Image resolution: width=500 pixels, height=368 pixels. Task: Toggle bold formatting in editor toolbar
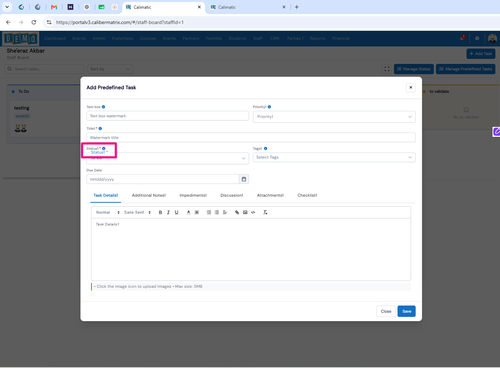160,212
